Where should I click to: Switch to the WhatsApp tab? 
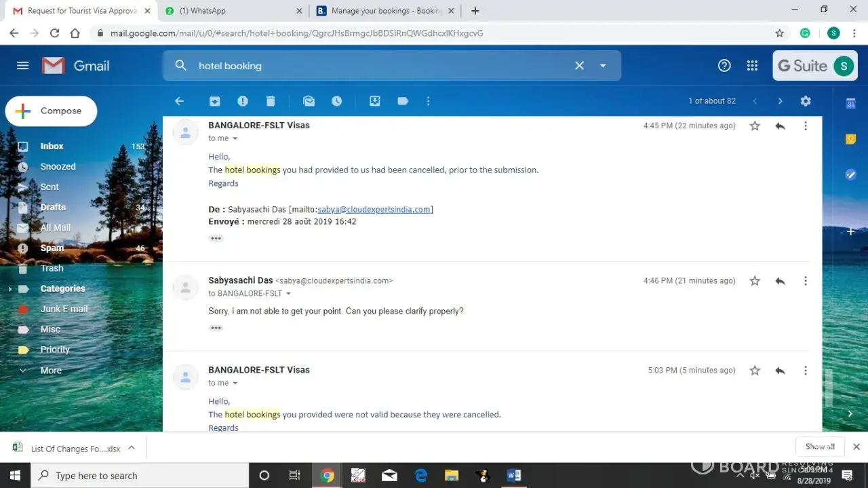click(x=234, y=11)
